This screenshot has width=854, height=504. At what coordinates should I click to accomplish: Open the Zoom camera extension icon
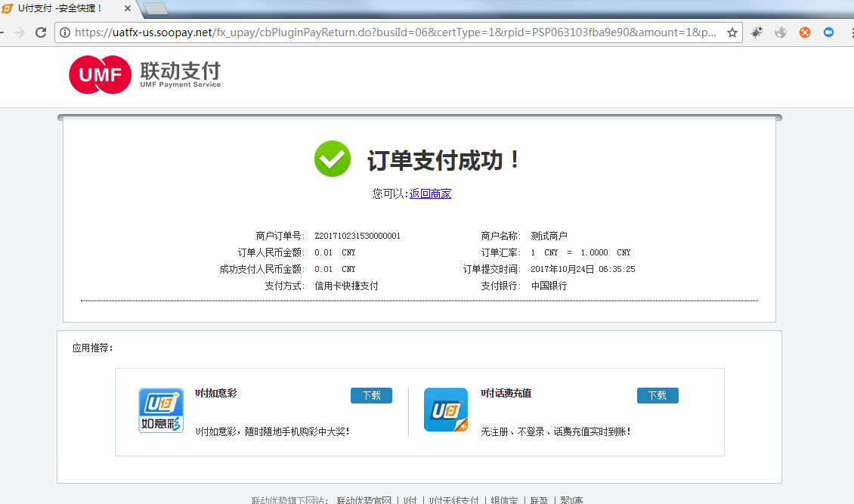[829, 32]
